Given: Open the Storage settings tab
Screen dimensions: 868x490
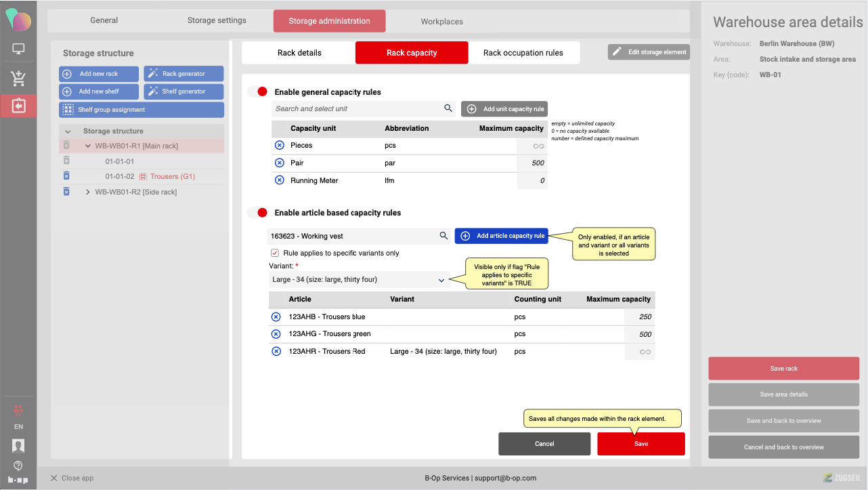Looking at the screenshot, I should click(x=217, y=20).
